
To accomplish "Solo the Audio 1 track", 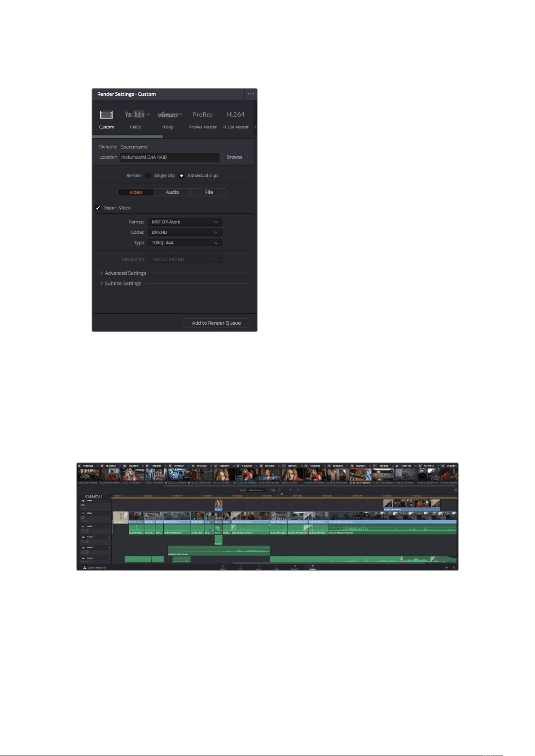I will click(83, 531).
